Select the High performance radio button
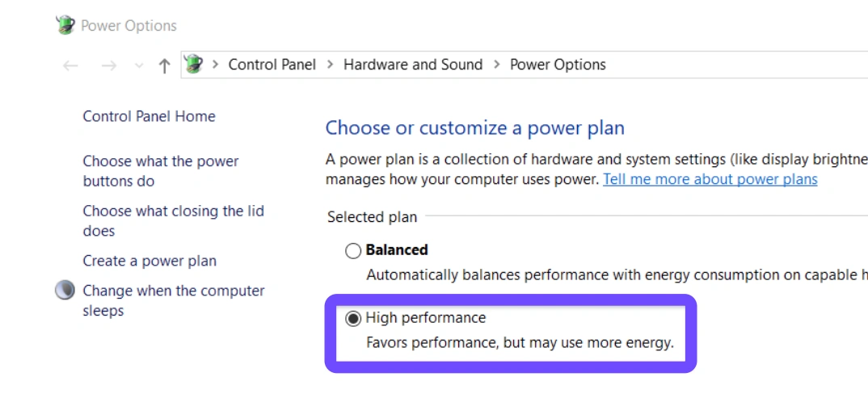The height and width of the screenshot is (402, 868). [x=353, y=319]
